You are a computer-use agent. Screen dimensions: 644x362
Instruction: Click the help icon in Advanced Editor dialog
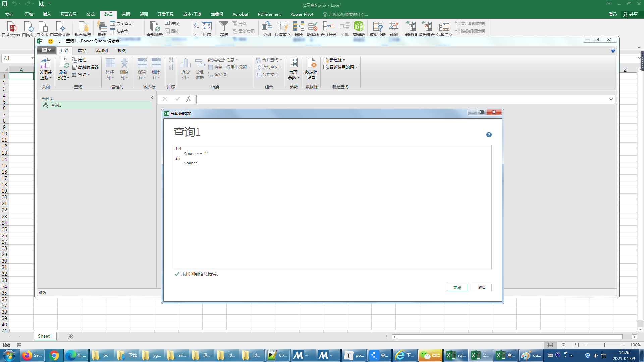click(x=489, y=135)
